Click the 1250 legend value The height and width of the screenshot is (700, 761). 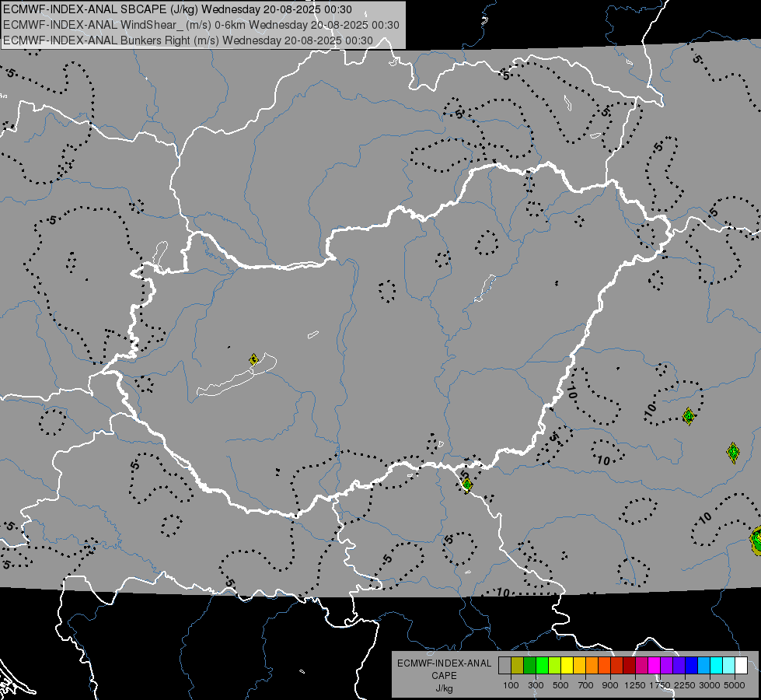point(635,685)
